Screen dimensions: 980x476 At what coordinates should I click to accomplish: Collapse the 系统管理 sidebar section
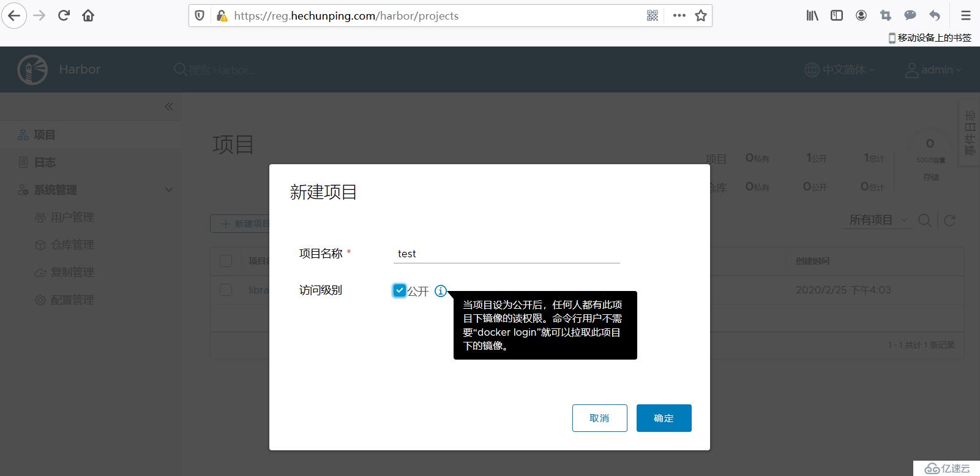pos(169,190)
